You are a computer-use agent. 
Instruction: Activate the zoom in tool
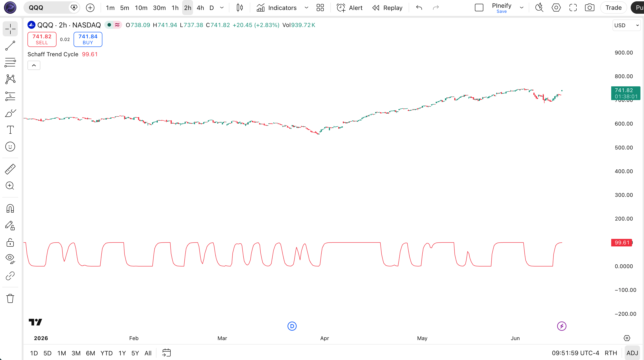(x=10, y=186)
